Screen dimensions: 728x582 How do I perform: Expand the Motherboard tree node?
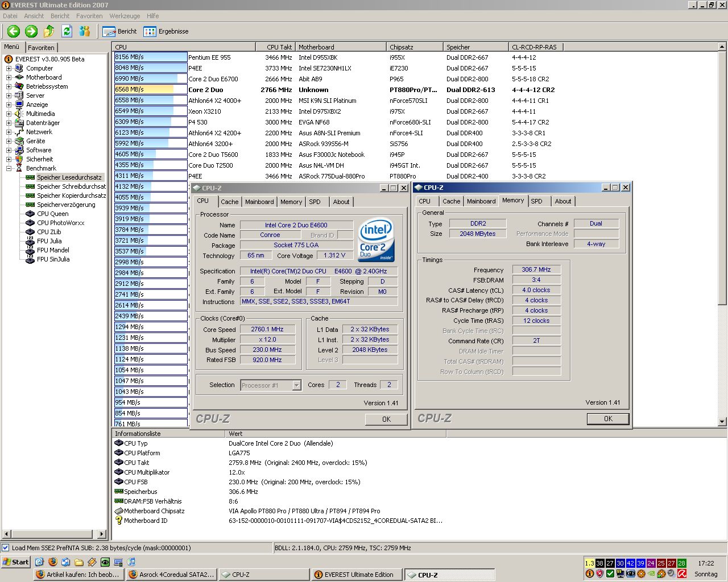(x=9, y=77)
